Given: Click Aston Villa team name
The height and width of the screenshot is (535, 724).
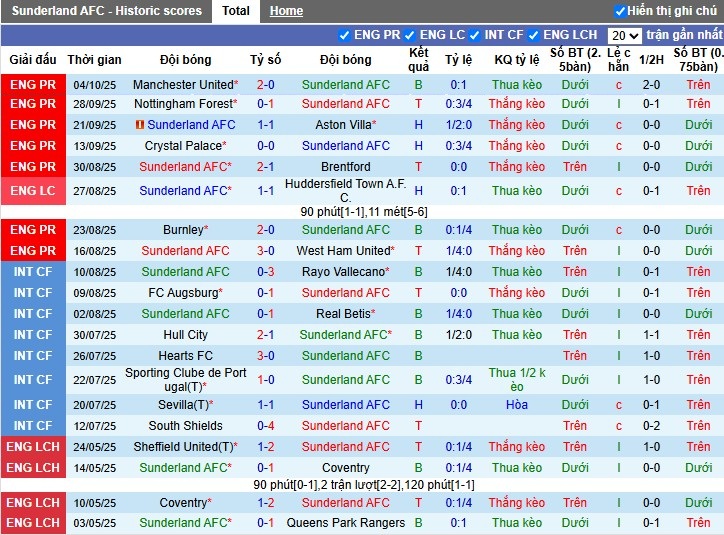Looking at the screenshot, I should pos(344,125).
